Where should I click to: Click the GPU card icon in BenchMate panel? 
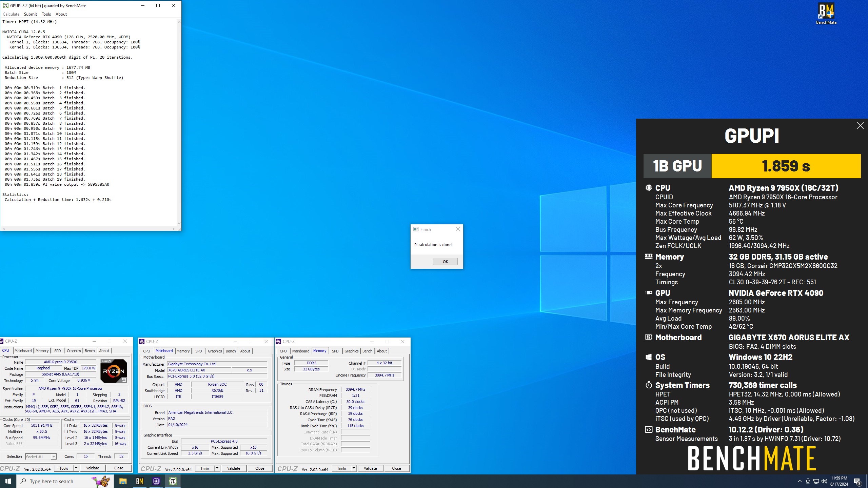[x=649, y=293]
